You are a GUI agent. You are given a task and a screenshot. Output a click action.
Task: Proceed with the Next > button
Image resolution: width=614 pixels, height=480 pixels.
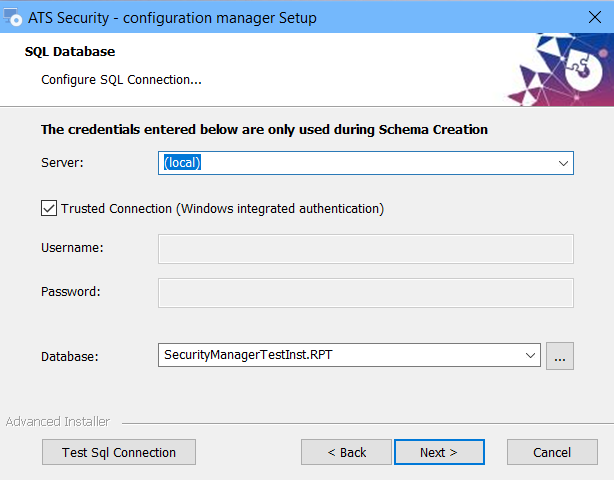point(439,452)
